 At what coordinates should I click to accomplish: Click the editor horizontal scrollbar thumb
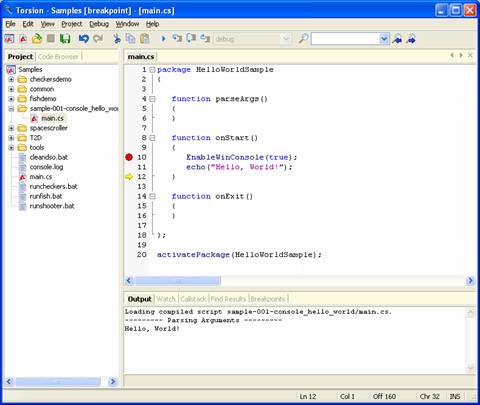pos(177,281)
